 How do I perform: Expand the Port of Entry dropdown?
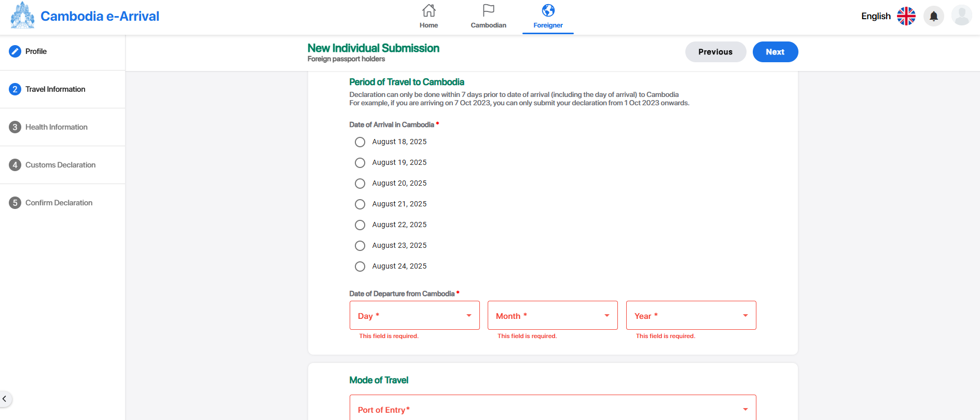click(x=552, y=409)
